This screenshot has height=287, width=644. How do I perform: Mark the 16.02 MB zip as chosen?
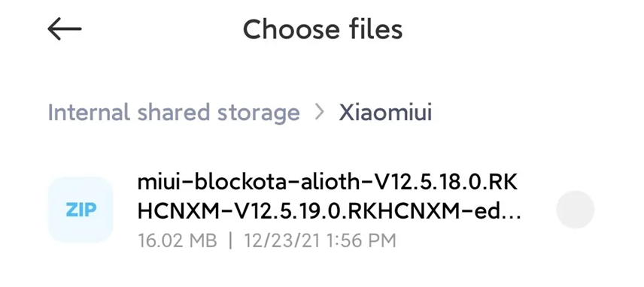[x=575, y=210]
